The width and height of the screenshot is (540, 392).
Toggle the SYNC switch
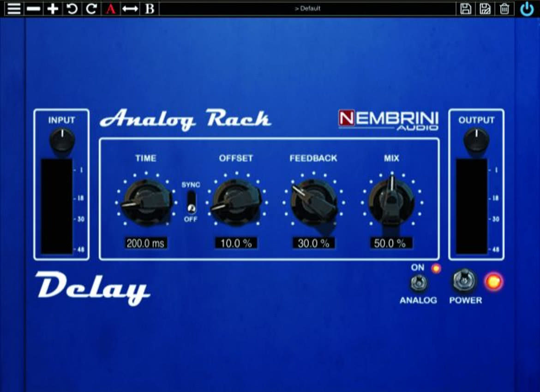191,202
